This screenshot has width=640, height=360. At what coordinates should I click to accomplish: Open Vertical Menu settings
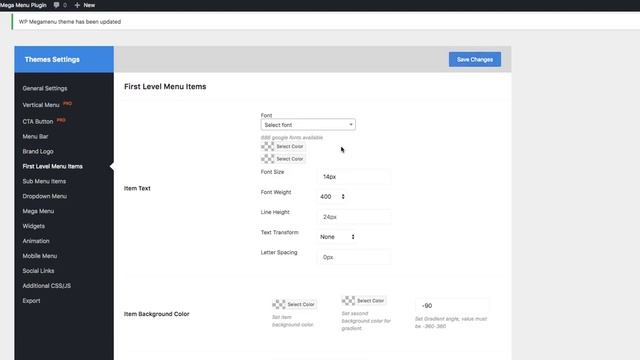(x=41, y=105)
